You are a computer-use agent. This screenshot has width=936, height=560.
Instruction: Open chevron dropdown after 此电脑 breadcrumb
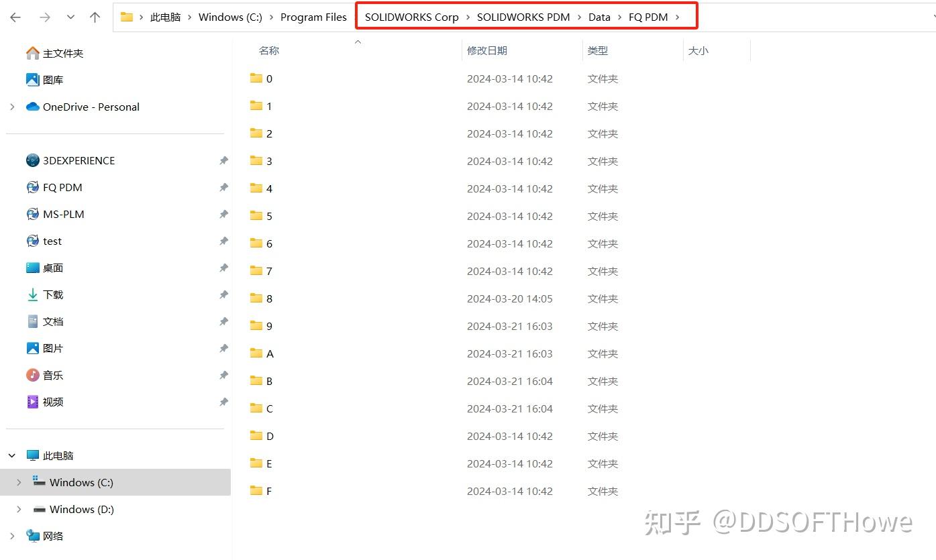(x=190, y=17)
